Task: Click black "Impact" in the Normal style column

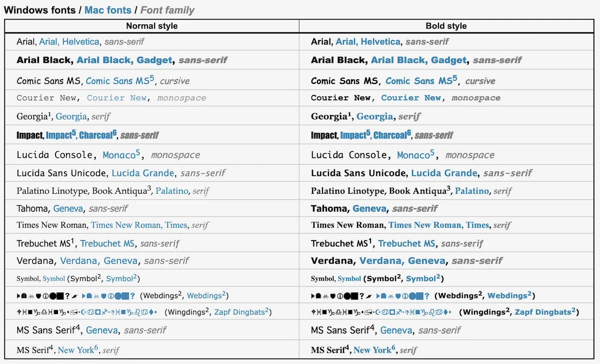Action: (x=29, y=135)
